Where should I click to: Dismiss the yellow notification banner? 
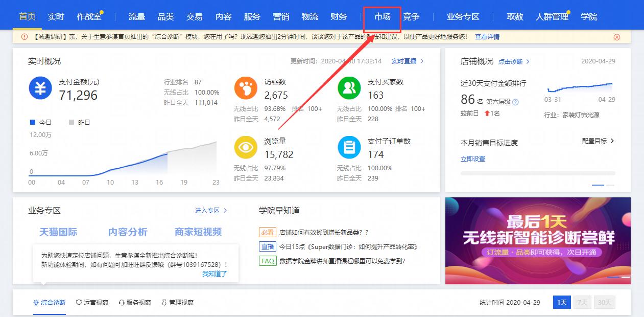coord(617,37)
